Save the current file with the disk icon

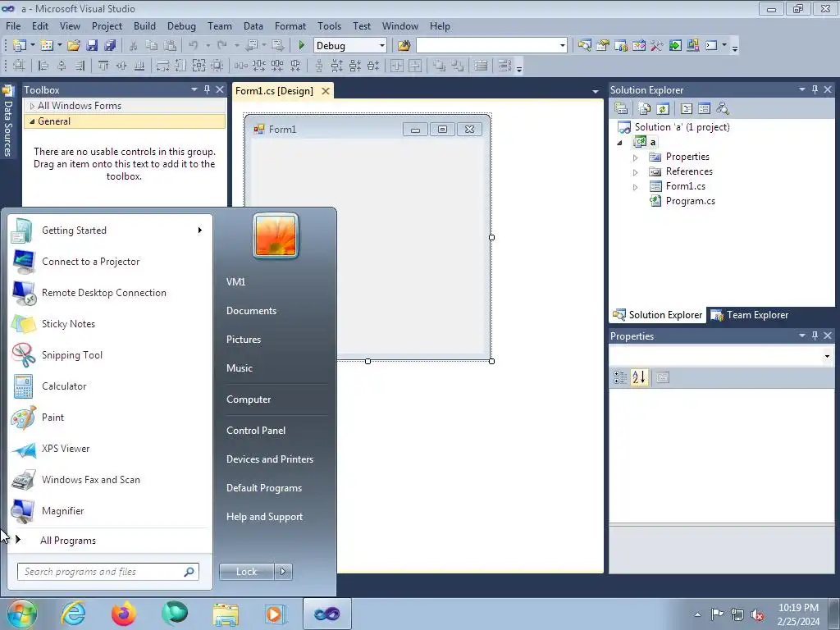[x=92, y=46]
